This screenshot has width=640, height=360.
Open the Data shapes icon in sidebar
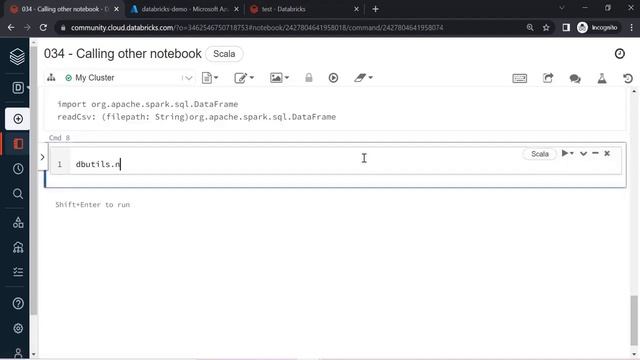(x=18, y=222)
